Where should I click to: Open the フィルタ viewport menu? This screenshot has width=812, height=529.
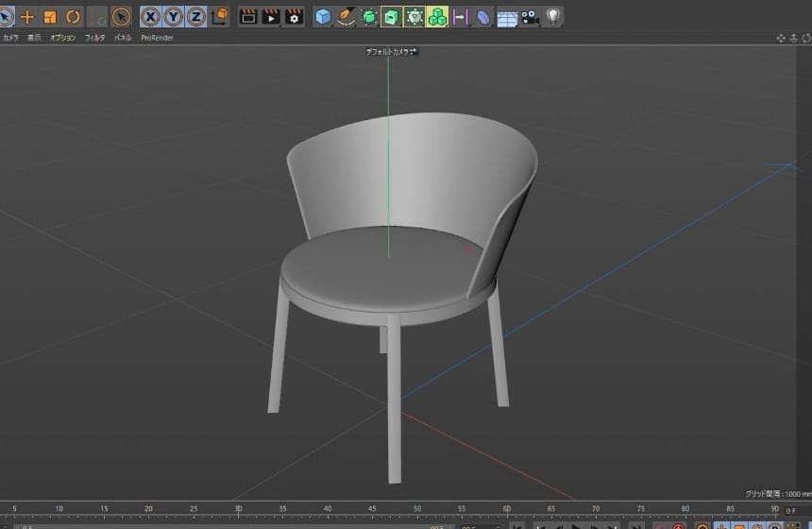tap(94, 38)
